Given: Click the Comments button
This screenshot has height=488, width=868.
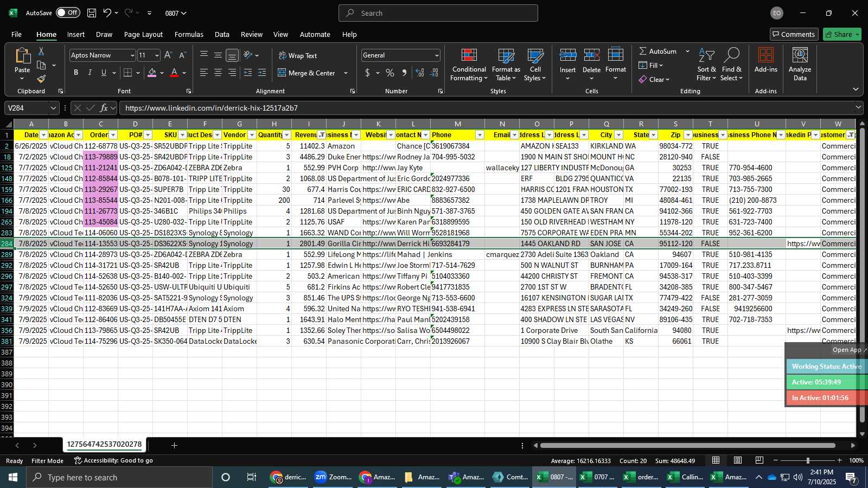Looking at the screenshot, I should [794, 34].
